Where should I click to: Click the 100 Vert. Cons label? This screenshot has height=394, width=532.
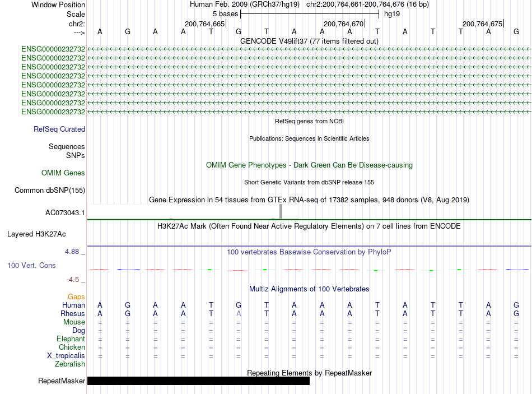click(x=31, y=265)
